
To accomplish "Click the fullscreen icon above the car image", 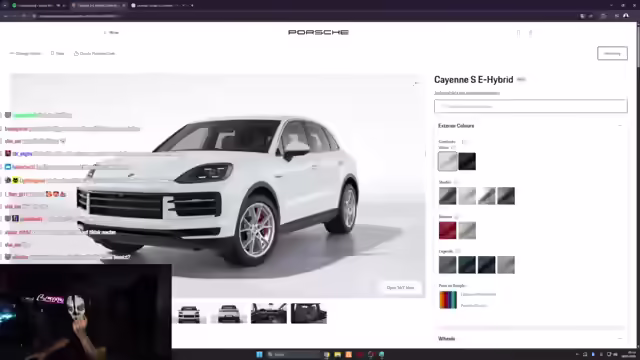I will click(416, 83).
